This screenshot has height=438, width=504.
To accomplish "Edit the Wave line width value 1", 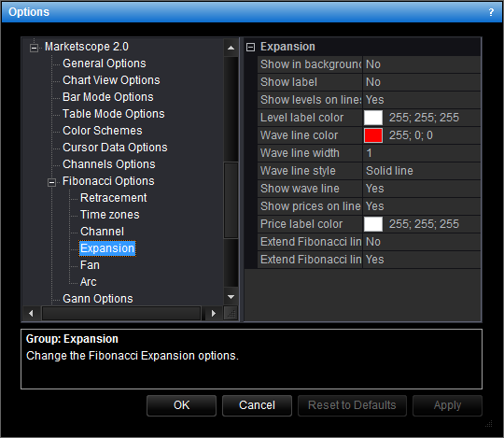I will (x=421, y=153).
